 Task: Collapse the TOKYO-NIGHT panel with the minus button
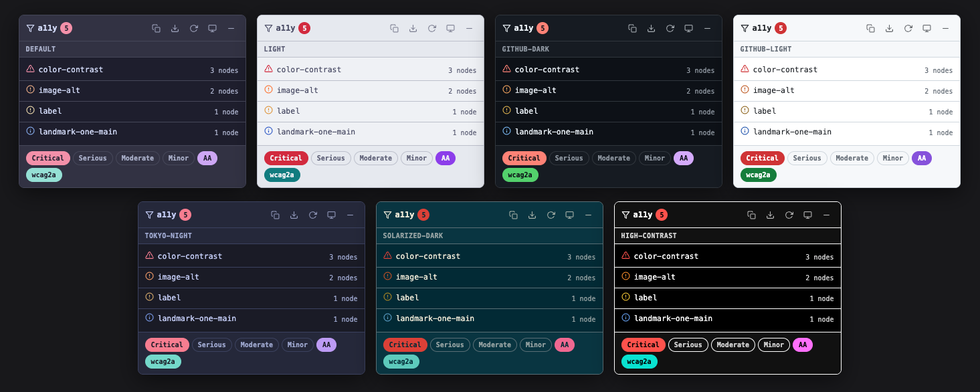[350, 215]
